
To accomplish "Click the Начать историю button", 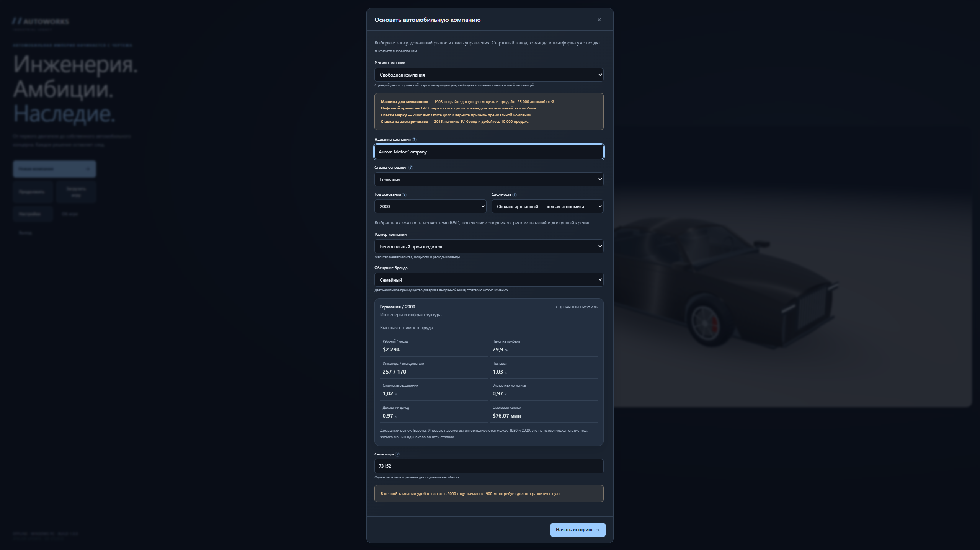I will coord(578,530).
